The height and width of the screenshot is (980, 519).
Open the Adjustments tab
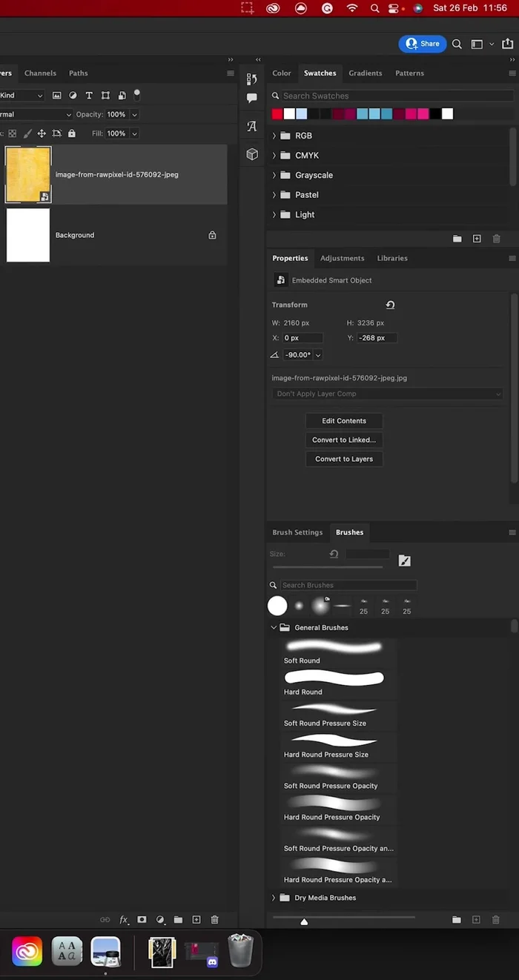click(342, 258)
